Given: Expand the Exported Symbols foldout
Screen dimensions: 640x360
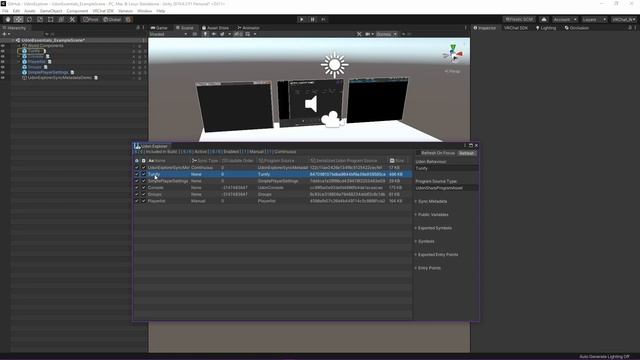Looking at the screenshot, I should click(x=433, y=228).
